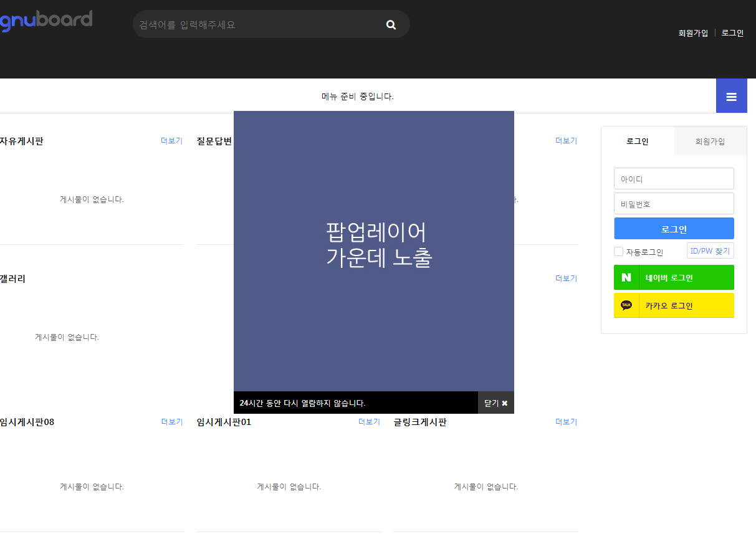Toggle the 자동로그인 checkbox

(x=619, y=252)
